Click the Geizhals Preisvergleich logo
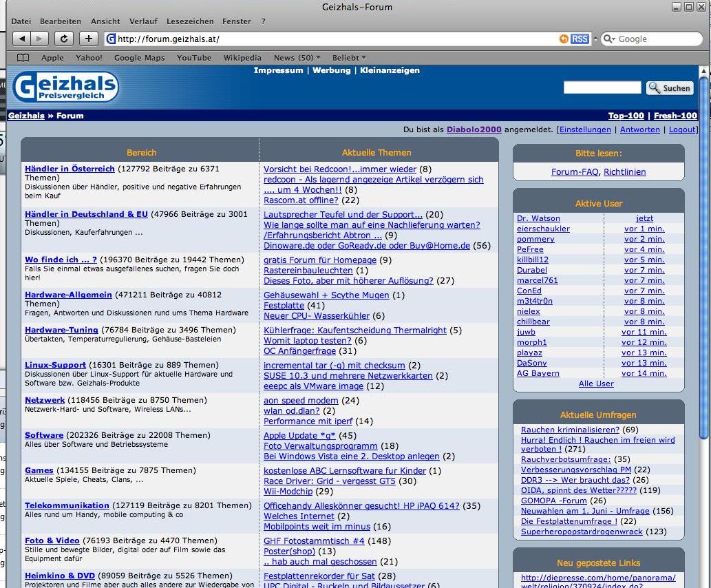The height and width of the screenshot is (588, 711). pos(65,88)
